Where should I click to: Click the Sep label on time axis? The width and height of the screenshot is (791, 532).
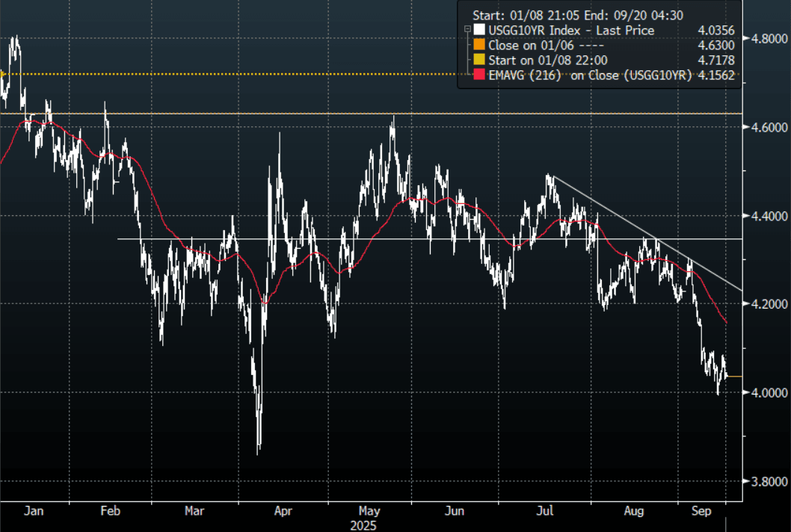coord(701,511)
